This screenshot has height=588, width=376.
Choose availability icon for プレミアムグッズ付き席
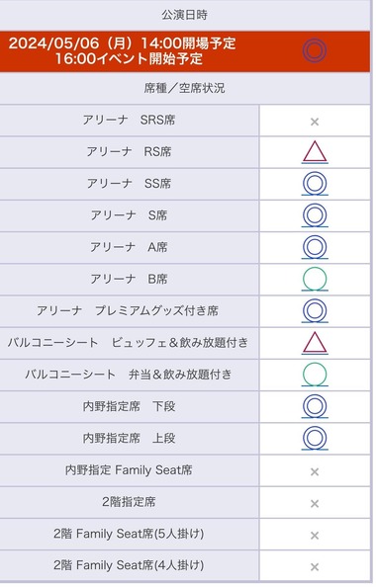pos(315,311)
